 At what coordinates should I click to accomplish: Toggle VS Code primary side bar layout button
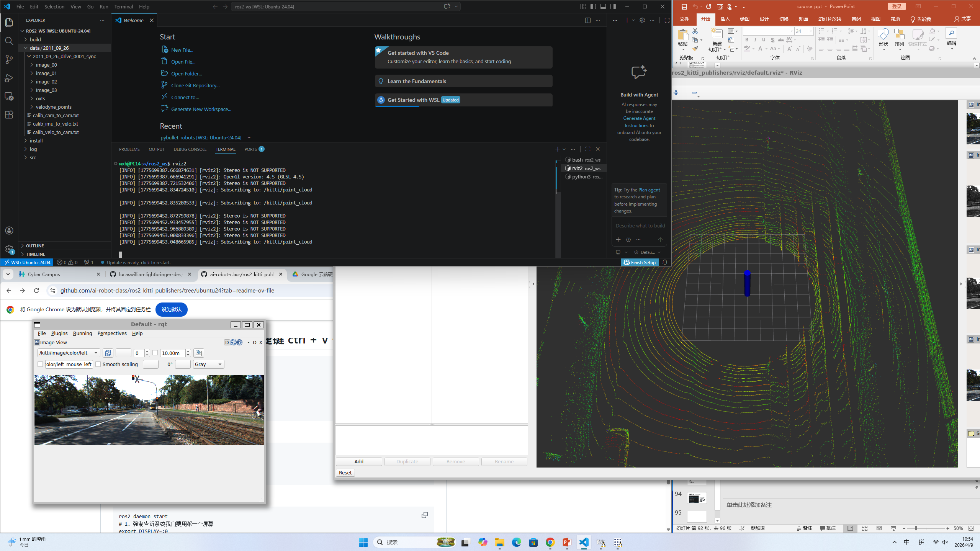(x=593, y=7)
